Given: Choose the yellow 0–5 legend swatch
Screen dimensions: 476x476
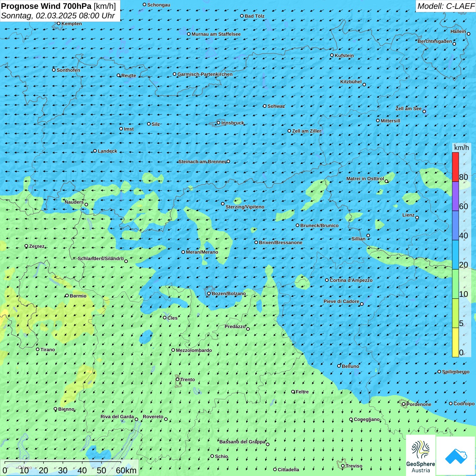Looking at the screenshot, I should [455, 342].
